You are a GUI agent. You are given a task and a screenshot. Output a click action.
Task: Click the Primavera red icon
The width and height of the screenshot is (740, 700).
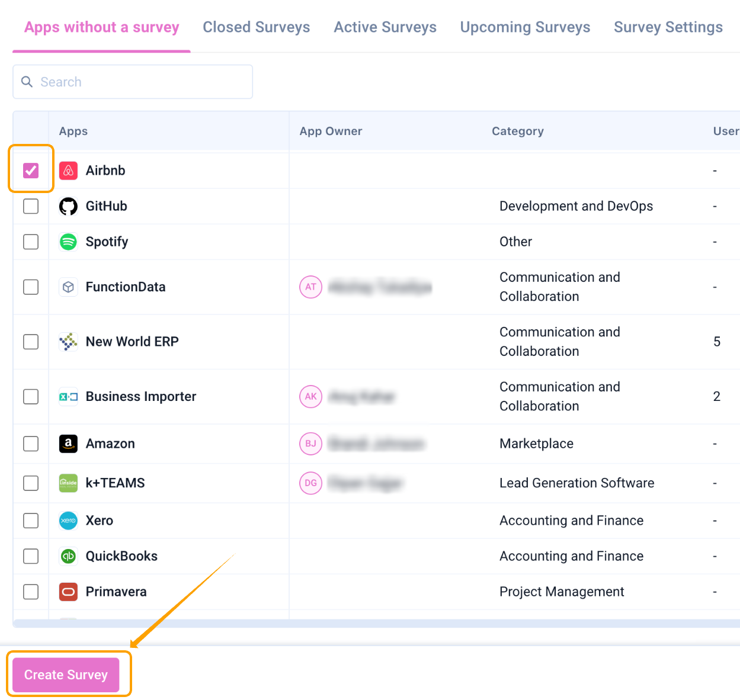pyautogui.click(x=69, y=592)
